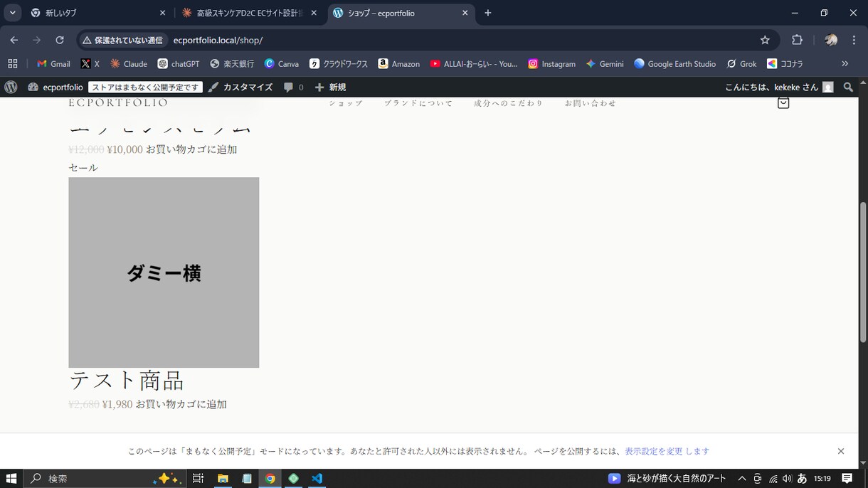Reload the current page

pos(60,40)
